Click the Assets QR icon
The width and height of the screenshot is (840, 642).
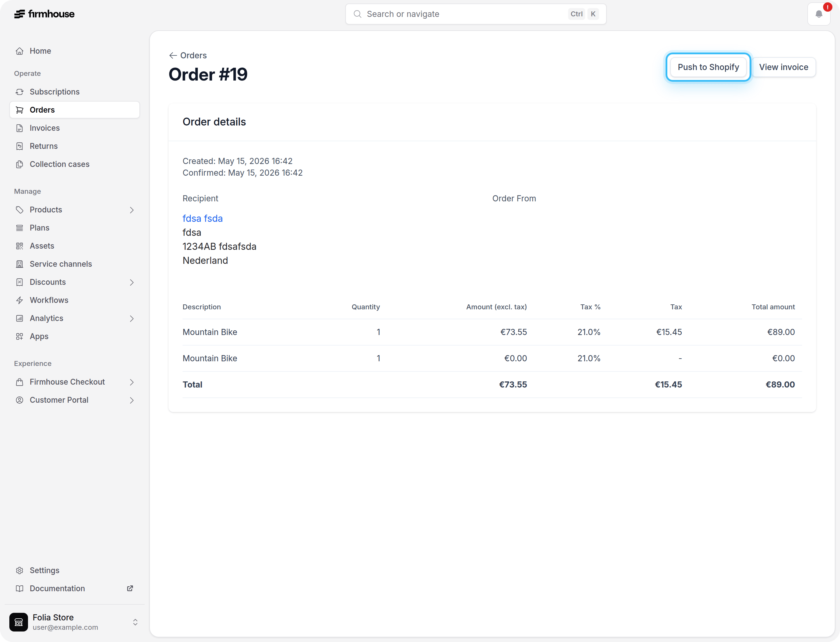[20, 246]
